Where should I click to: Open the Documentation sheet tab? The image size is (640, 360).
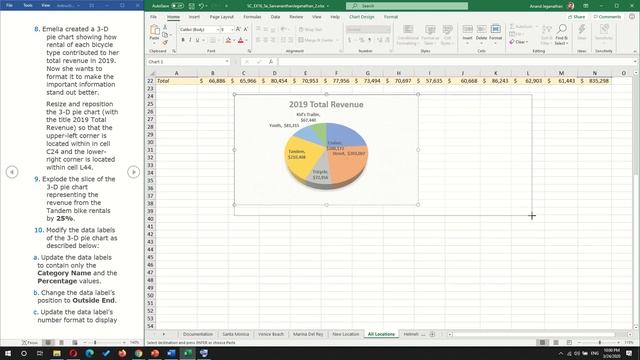tap(198, 334)
